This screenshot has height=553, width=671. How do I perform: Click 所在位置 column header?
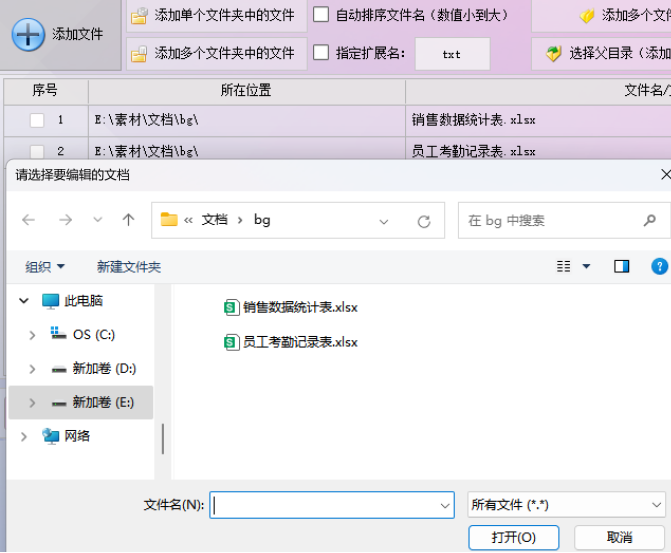point(246,91)
